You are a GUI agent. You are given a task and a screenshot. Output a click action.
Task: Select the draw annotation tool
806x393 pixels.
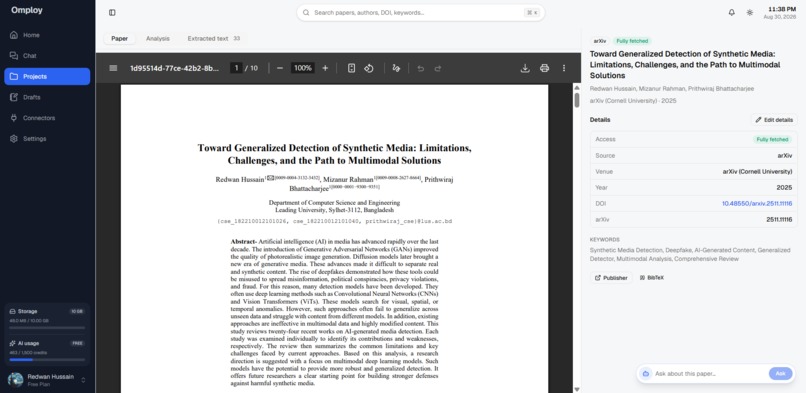[x=396, y=68]
